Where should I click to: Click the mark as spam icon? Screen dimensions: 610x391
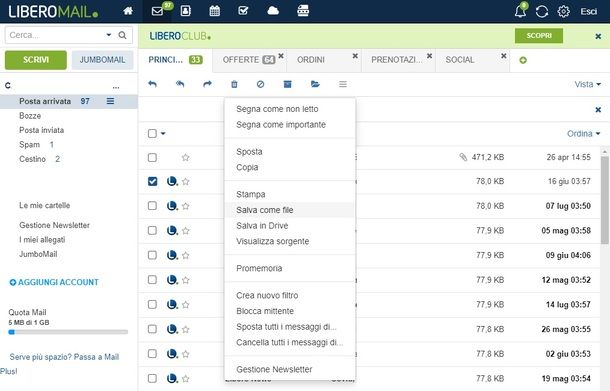(261, 84)
